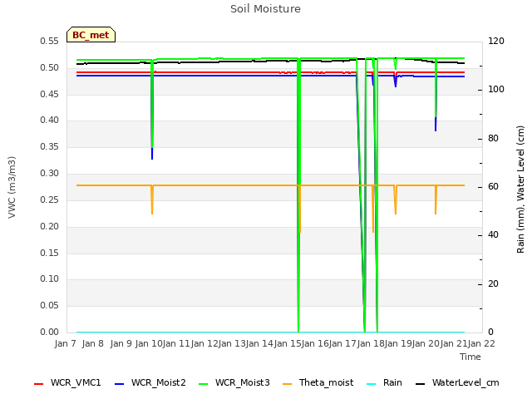
Task: Toggle WCR_VMC1 legend entry
Action: pos(67,382)
